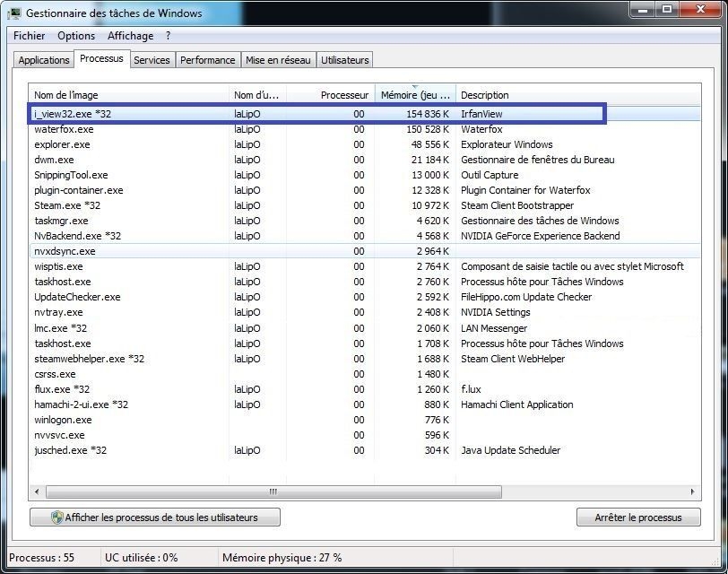Switch to the Services tab
728x574 pixels.
tap(152, 59)
